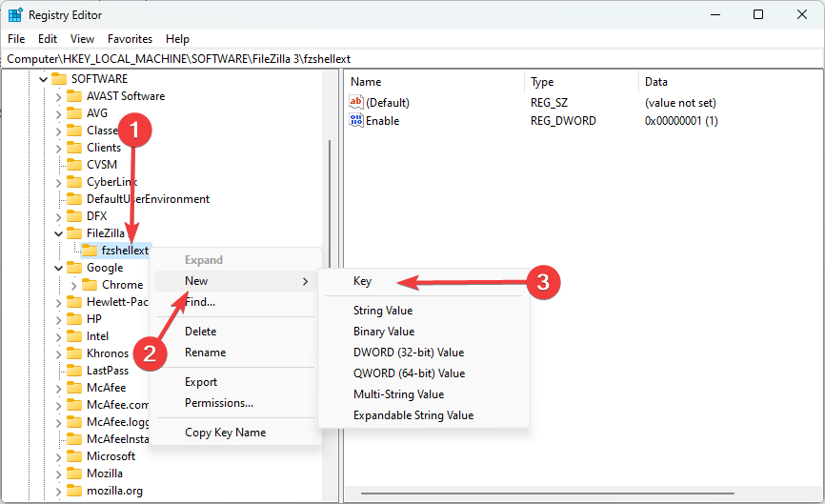Click the DFX folder icon
825x504 pixels.
pos(74,216)
